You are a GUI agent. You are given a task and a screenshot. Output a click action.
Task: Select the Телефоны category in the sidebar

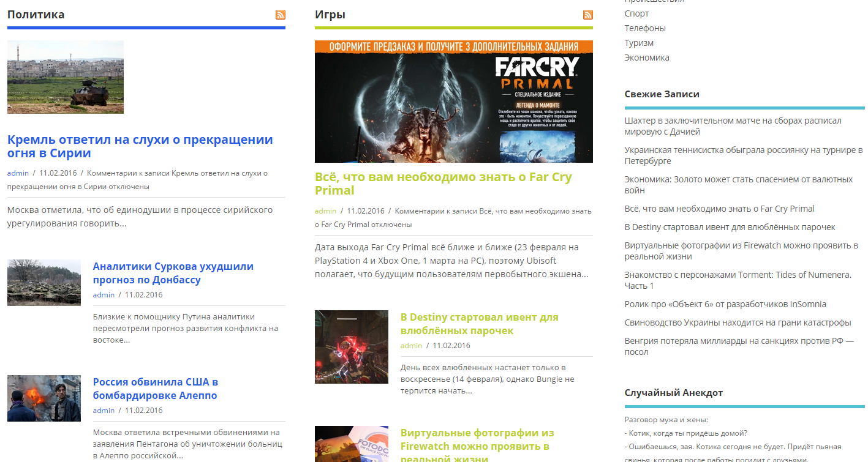coord(645,28)
